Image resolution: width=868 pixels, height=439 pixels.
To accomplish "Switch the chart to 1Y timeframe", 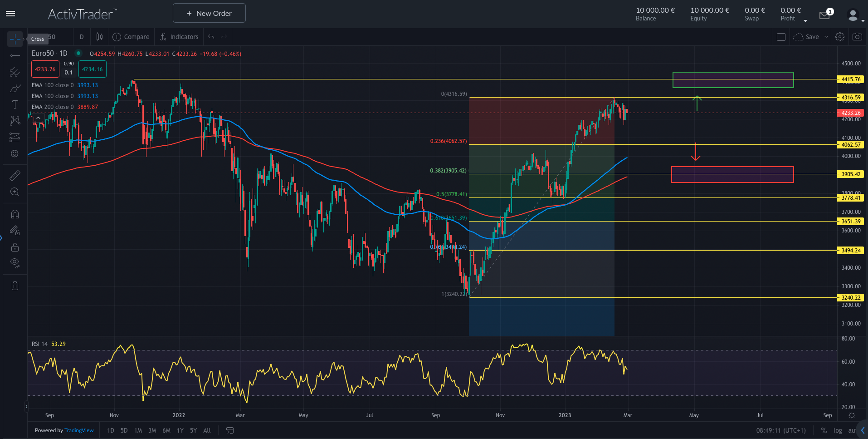I will pyautogui.click(x=180, y=430).
